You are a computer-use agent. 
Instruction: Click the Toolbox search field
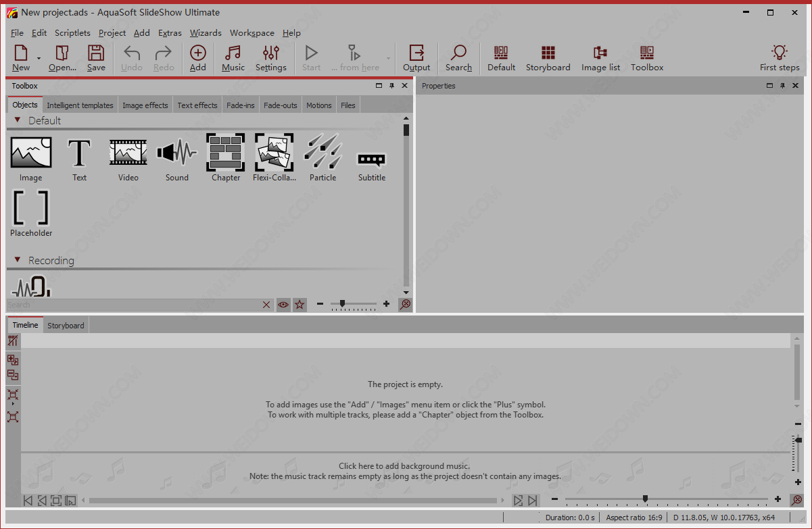133,305
